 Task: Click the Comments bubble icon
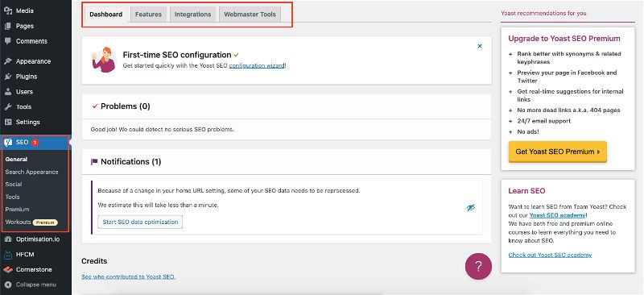(8, 41)
